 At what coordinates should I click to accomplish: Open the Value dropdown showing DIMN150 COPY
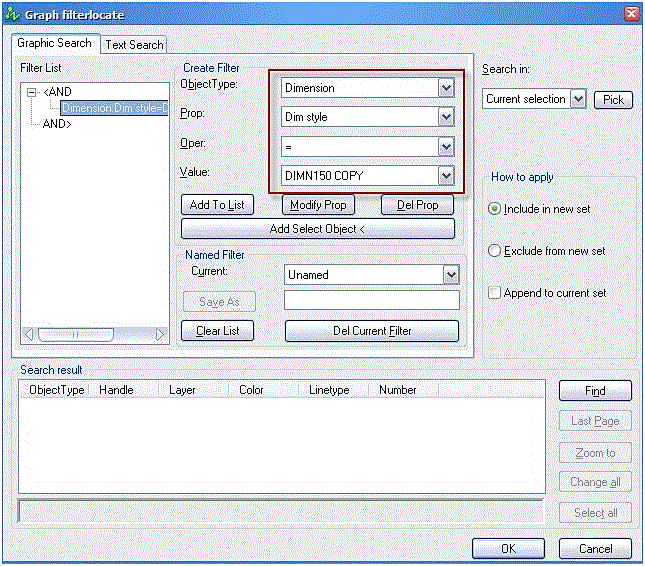446,176
